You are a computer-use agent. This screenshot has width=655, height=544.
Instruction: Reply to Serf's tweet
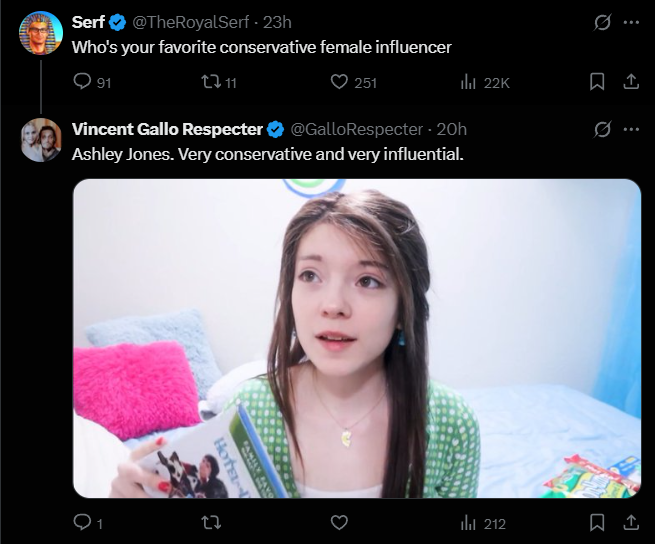coord(82,82)
